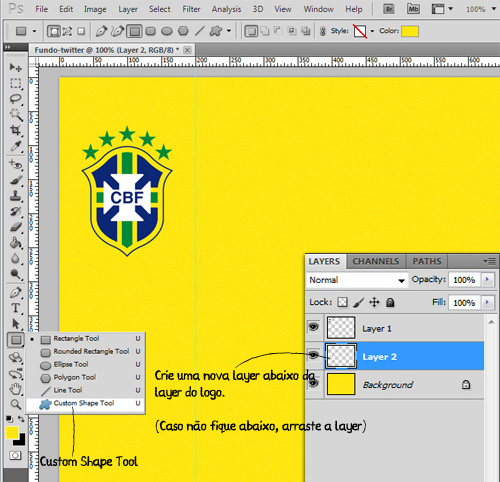Open geometry options arrow after custom shape

(x=229, y=31)
